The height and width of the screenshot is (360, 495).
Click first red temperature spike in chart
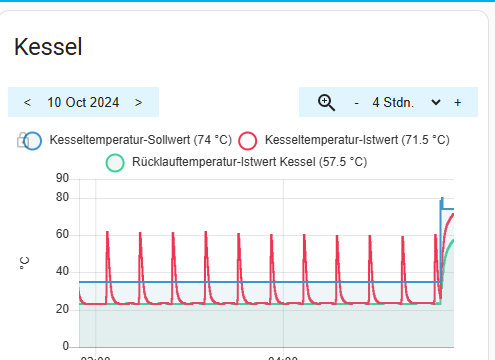(107, 253)
